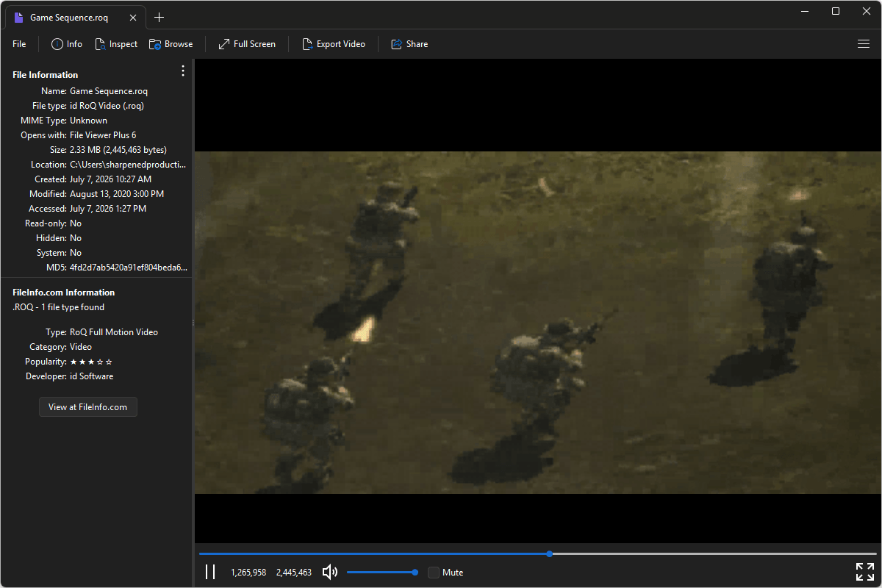The height and width of the screenshot is (588, 882).
Task: Maximize the application window
Action: (x=836, y=11)
